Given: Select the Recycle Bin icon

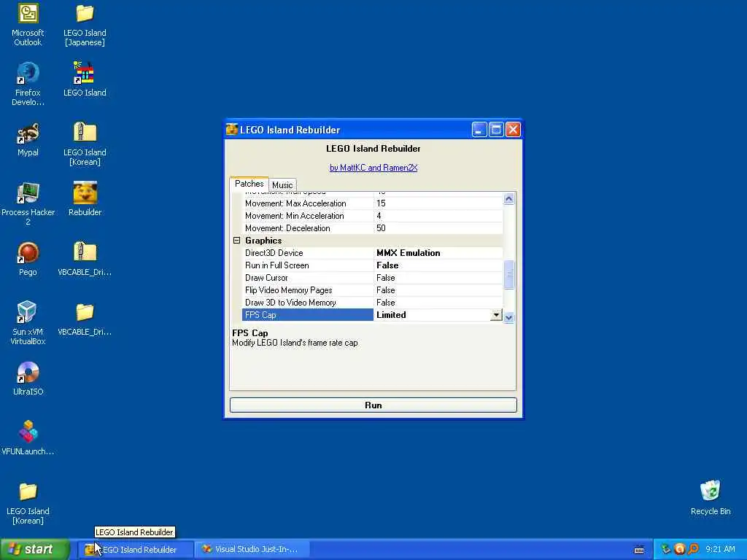Looking at the screenshot, I should click(711, 491).
